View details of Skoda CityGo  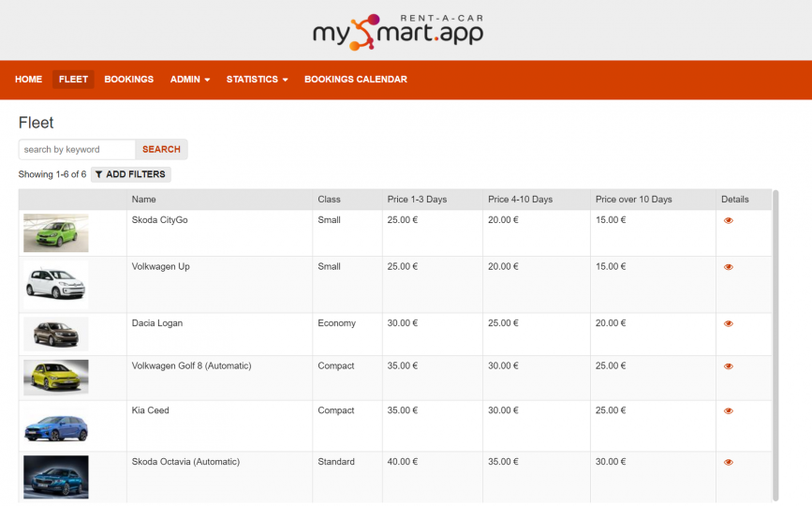tap(728, 220)
